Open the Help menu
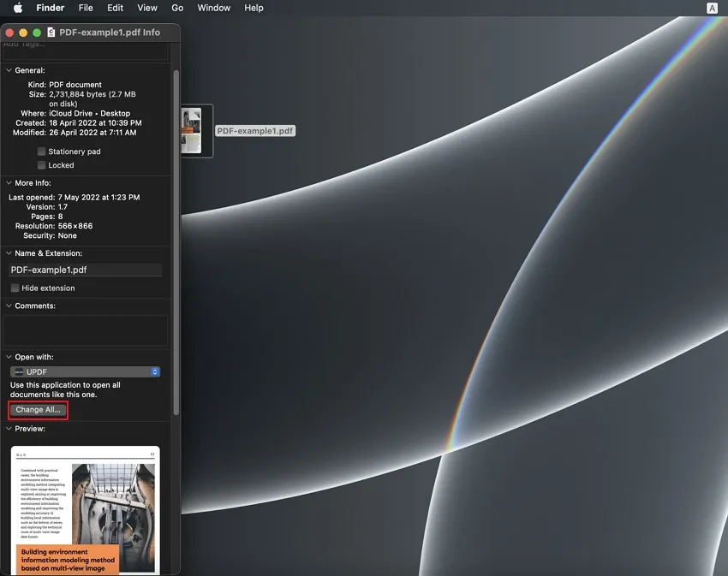Image resolution: width=728 pixels, height=576 pixels. pyautogui.click(x=254, y=8)
